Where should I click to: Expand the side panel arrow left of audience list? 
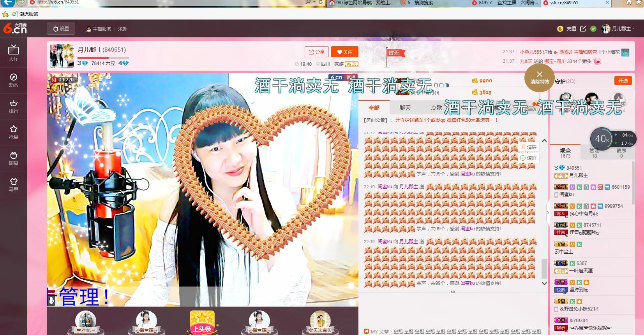548,213
